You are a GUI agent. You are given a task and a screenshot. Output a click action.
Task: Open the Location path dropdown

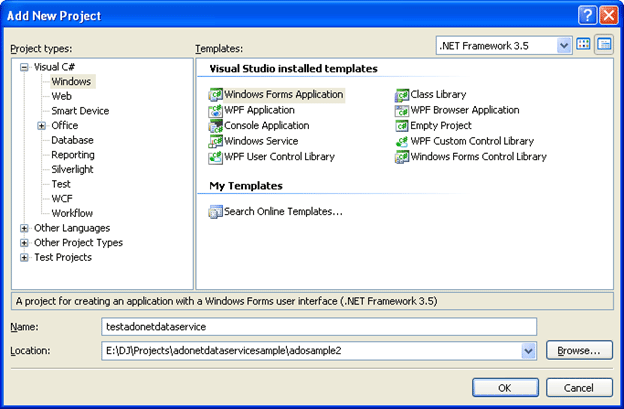[528, 351]
